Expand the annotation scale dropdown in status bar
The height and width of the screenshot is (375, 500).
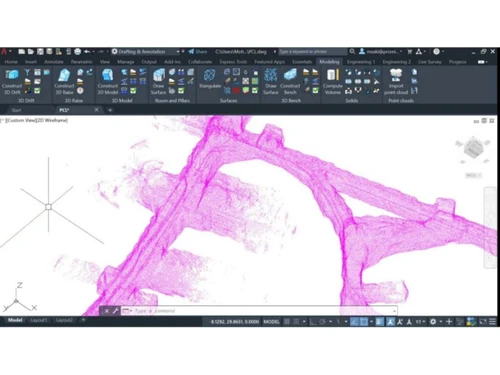click(421, 322)
